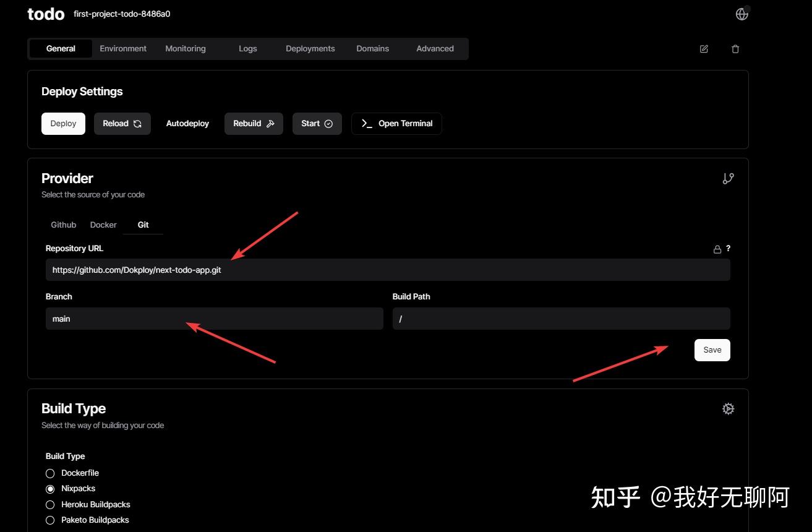Open the Deployments tab
The height and width of the screenshot is (532, 812).
(x=310, y=48)
